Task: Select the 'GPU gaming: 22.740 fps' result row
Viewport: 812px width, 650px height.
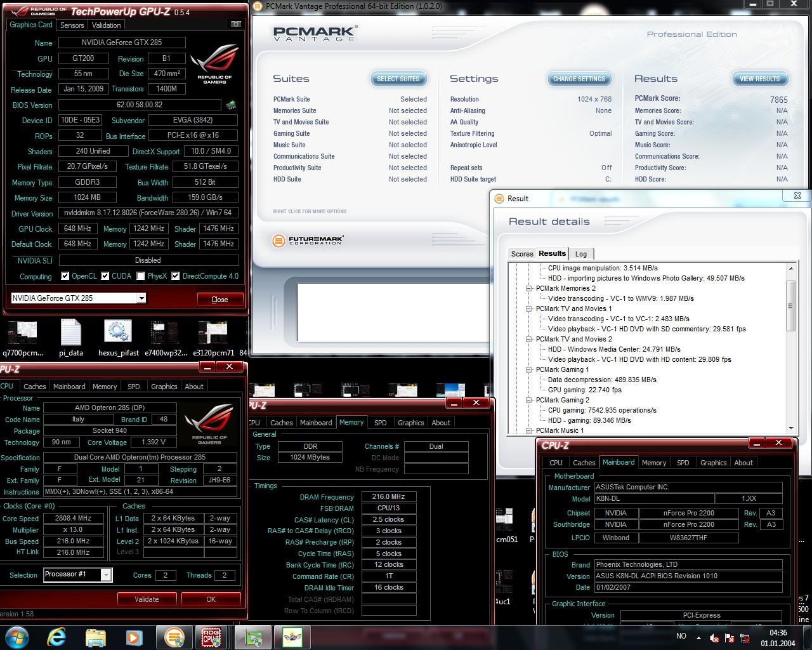Action: click(x=585, y=390)
